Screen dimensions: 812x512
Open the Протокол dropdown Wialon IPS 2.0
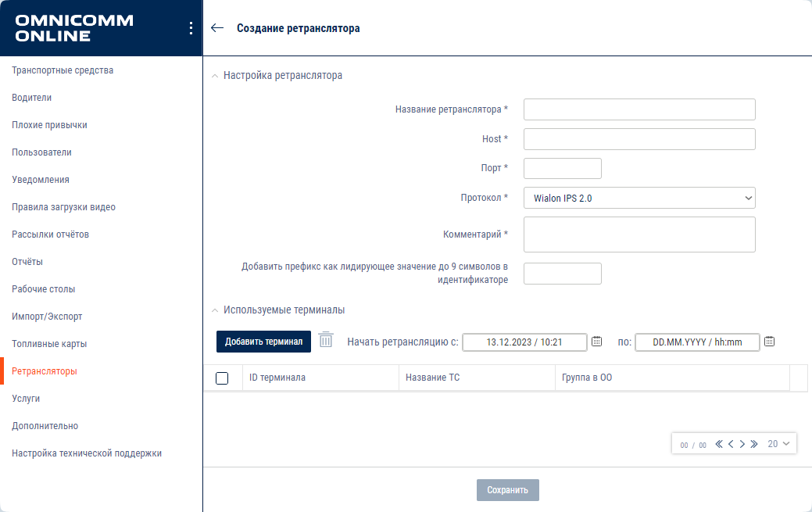point(639,198)
